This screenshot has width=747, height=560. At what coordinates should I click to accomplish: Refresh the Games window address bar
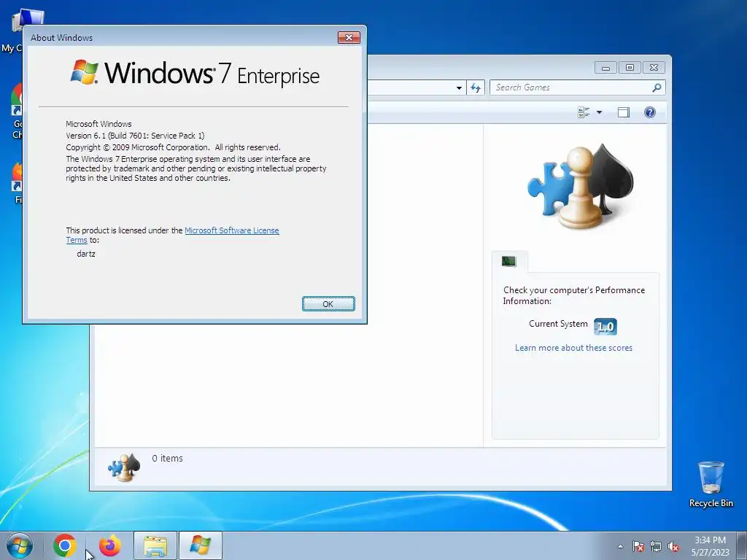coord(476,87)
